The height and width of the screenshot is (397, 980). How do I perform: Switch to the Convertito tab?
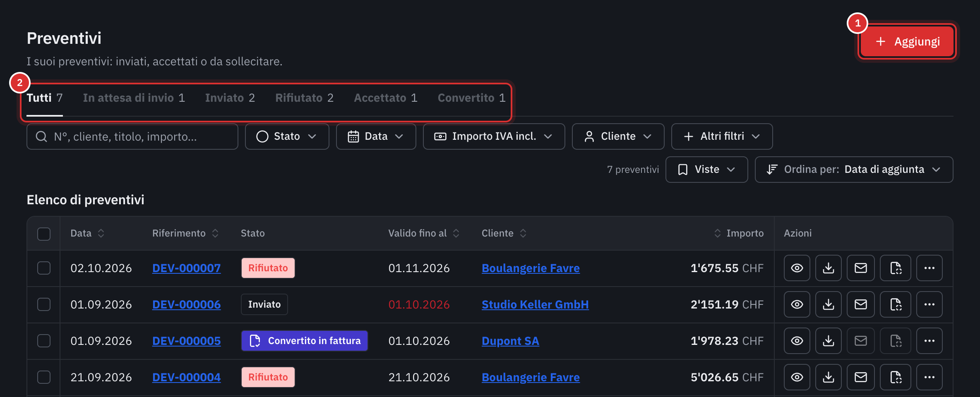pyautogui.click(x=471, y=98)
